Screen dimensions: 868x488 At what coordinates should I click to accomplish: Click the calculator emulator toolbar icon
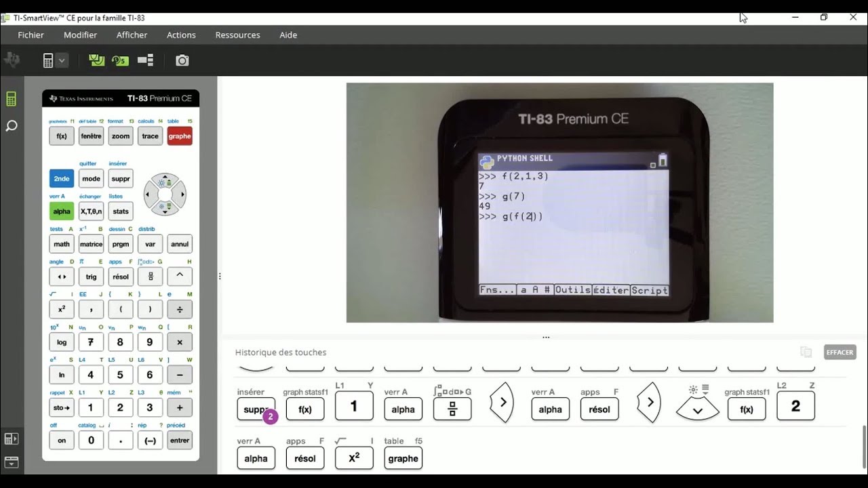click(x=48, y=60)
